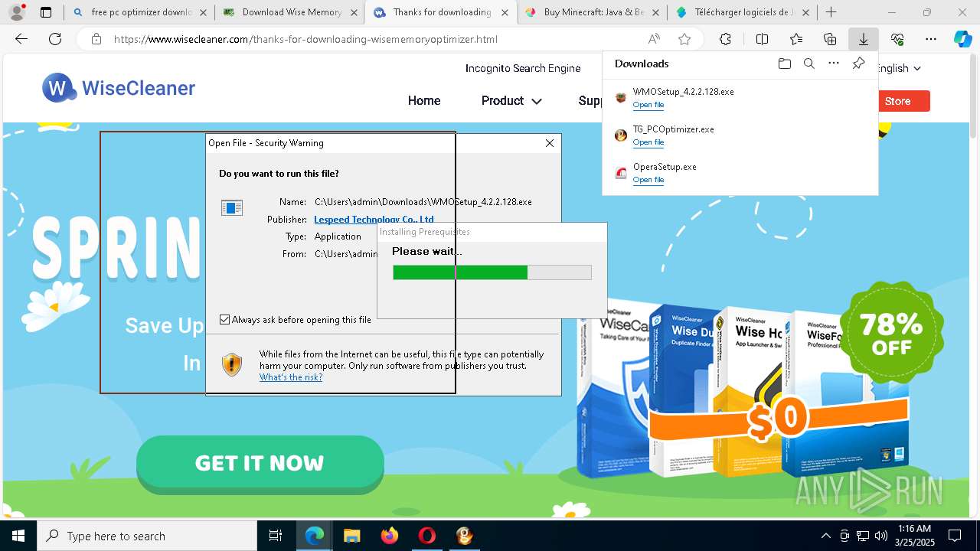This screenshot has width=980, height=551.
Task: Open file link for OperaSetup.exe
Action: point(648,180)
